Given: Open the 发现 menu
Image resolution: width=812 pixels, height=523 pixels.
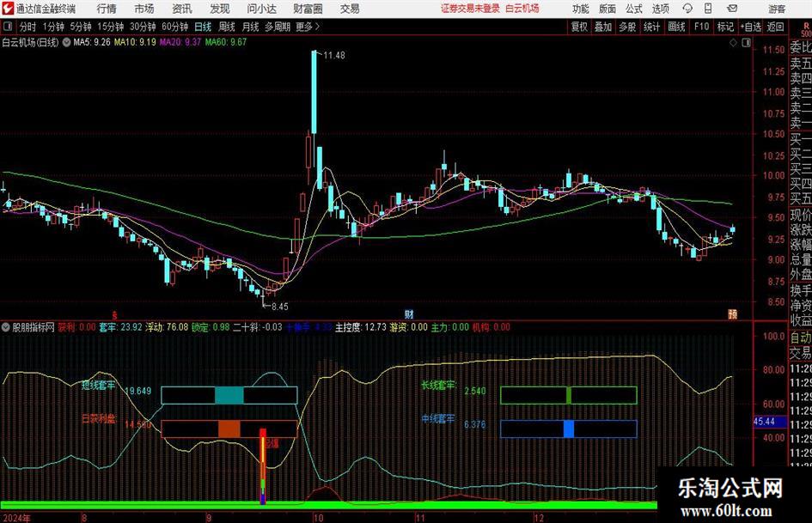Looking at the screenshot, I should (220, 9).
